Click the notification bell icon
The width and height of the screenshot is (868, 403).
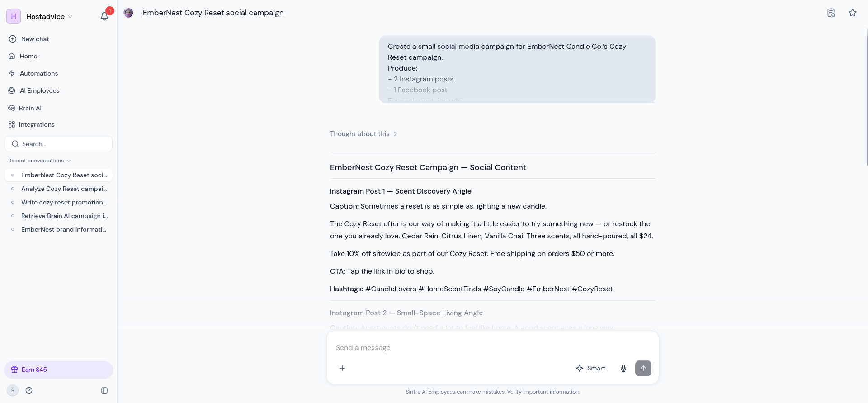104,16
